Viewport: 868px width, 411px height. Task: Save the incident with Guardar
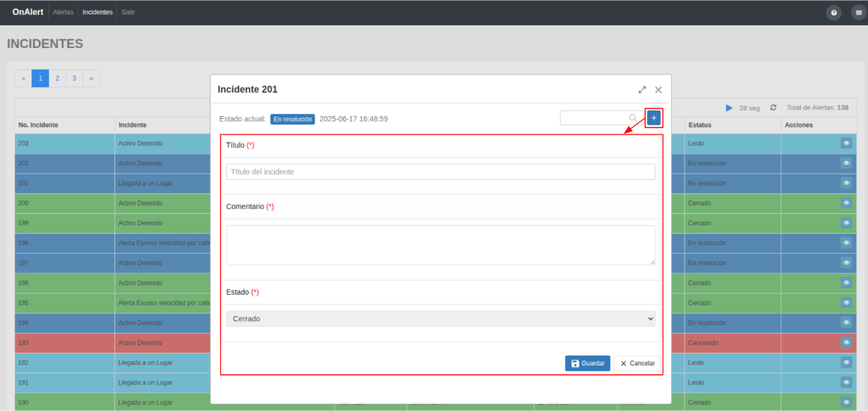[587, 364]
